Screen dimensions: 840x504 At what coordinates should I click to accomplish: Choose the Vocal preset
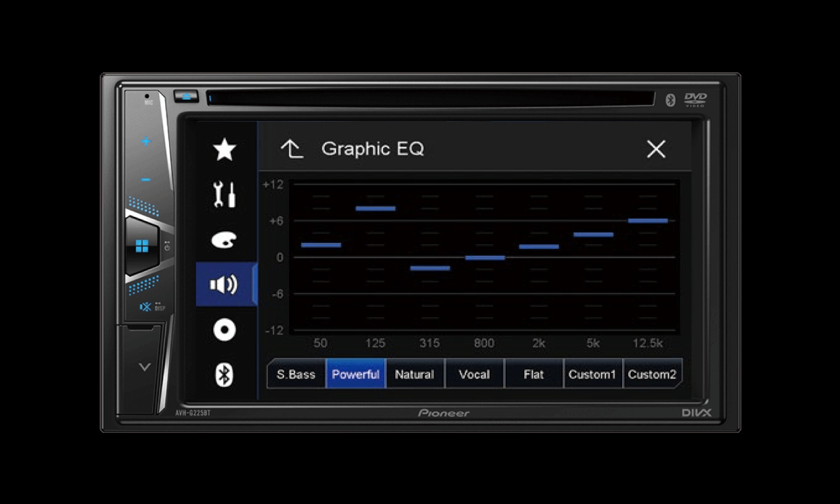pyautogui.click(x=474, y=374)
